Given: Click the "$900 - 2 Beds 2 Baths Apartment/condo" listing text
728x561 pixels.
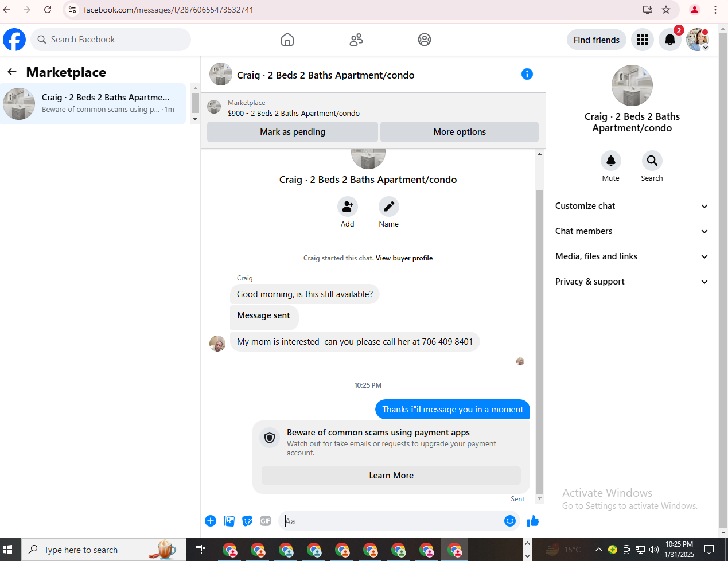Looking at the screenshot, I should point(294,113).
